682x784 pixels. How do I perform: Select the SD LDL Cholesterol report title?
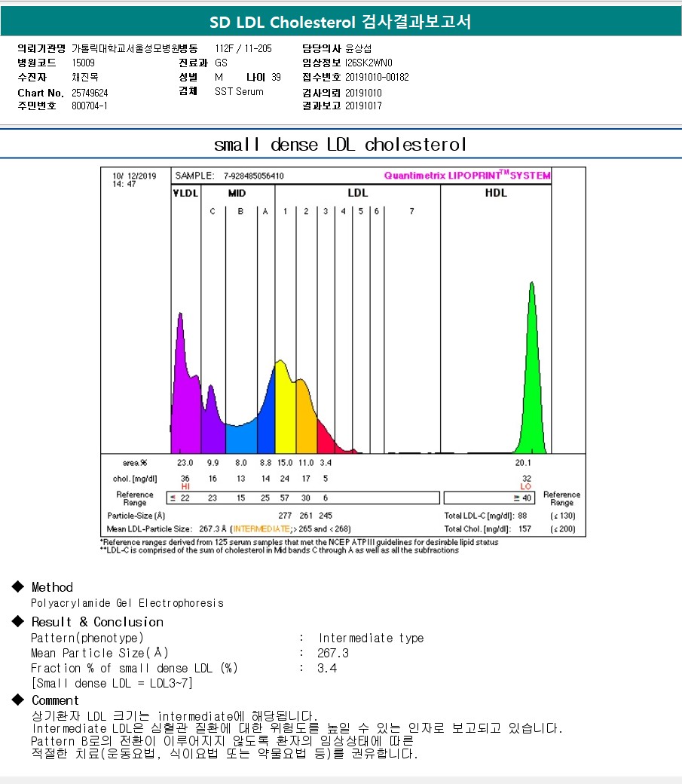[x=341, y=21]
